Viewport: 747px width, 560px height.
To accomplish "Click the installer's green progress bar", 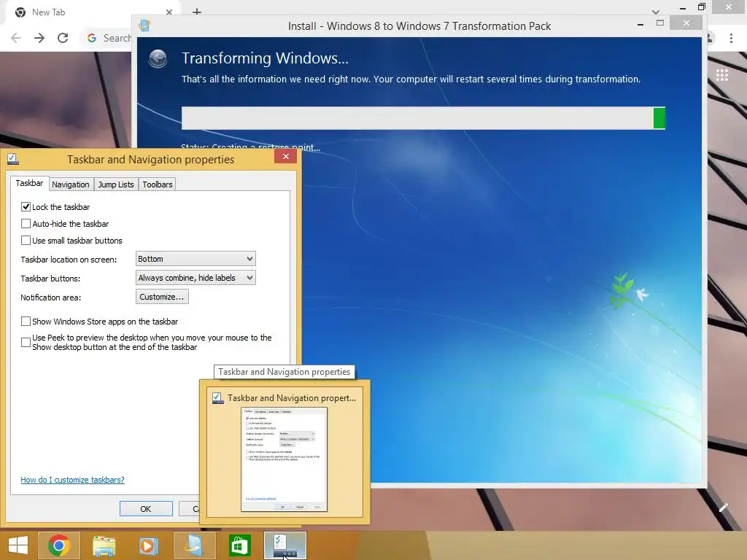I will click(423, 118).
